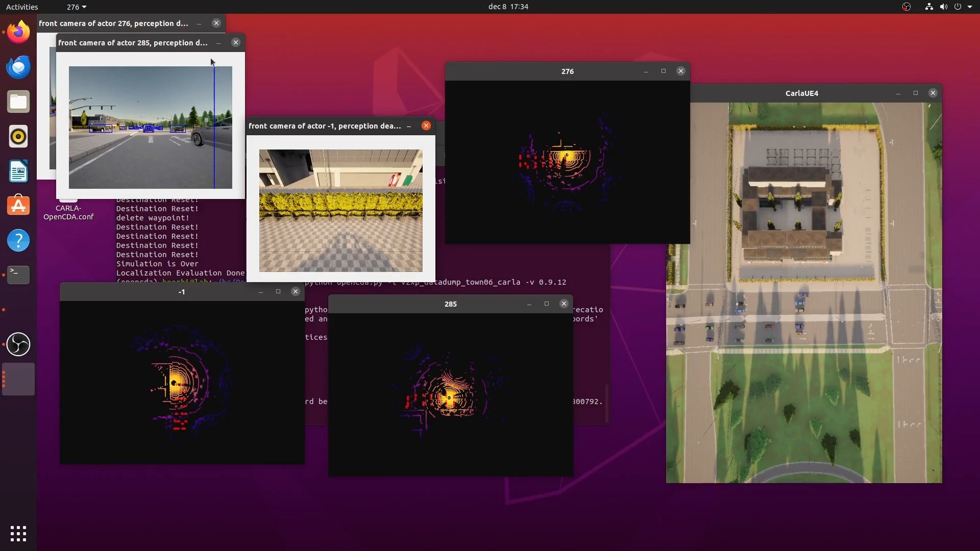Show Applications grid at dock bottom
This screenshot has width=980, height=551.
tap(18, 534)
